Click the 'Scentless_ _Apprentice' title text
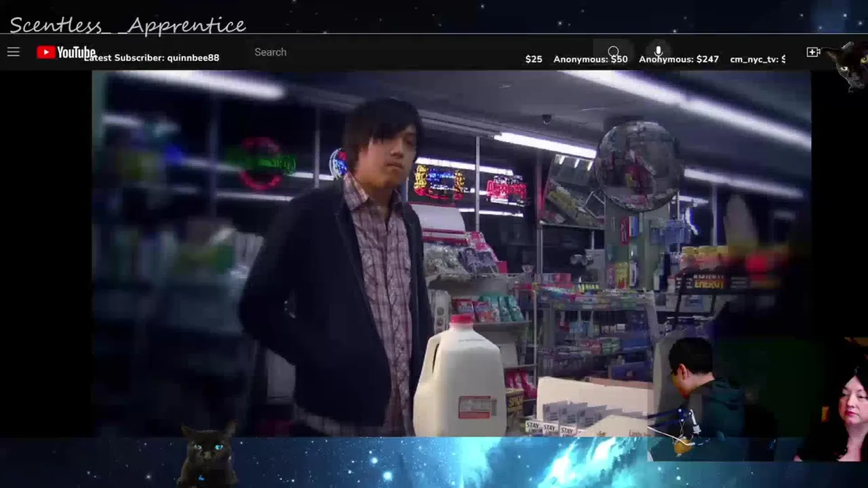Viewport: 868px width, 488px height. pyautogui.click(x=127, y=25)
